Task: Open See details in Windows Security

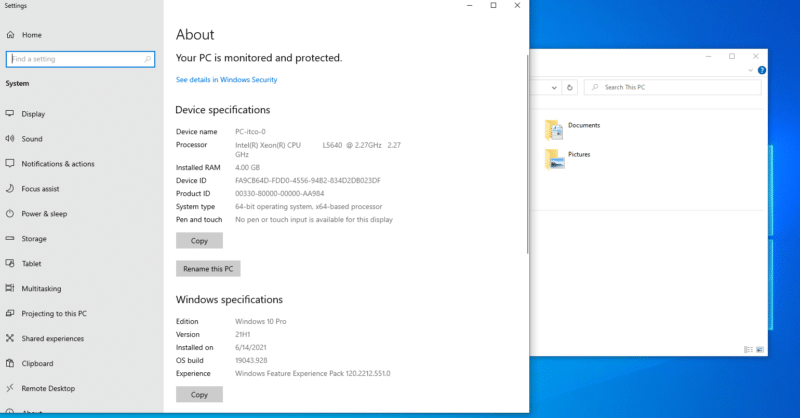Action: [226, 80]
